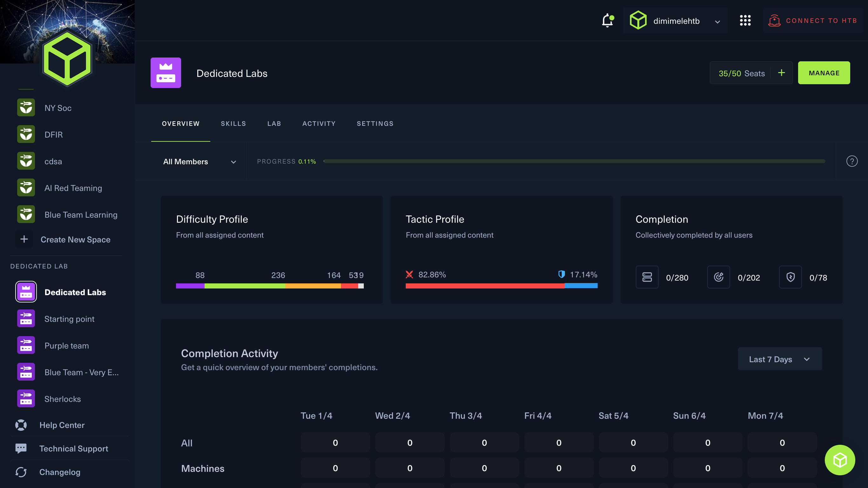Expand the dimimelehtb account dropdown

(717, 22)
